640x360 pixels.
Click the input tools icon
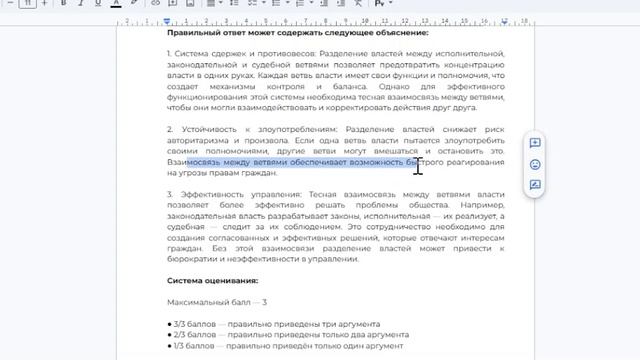point(379,3)
